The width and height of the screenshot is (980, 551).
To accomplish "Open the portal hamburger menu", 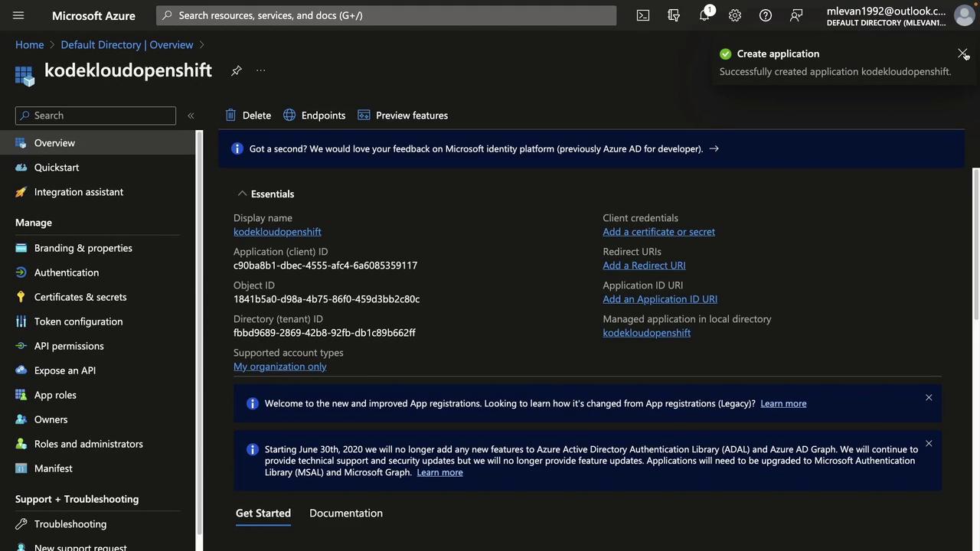I will pyautogui.click(x=18, y=15).
